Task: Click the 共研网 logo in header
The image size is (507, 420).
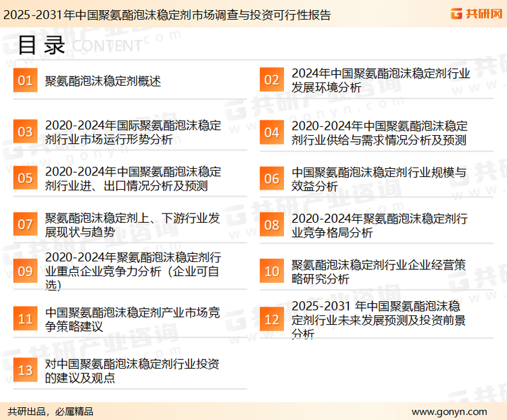Action: (x=477, y=14)
